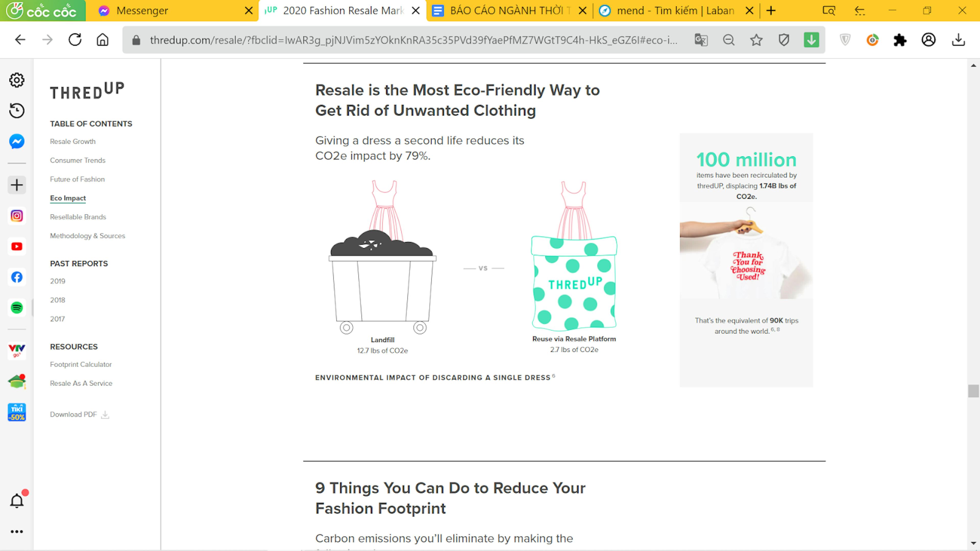Click the green download arrow button
Viewport: 980px width, 551px height.
(812, 40)
